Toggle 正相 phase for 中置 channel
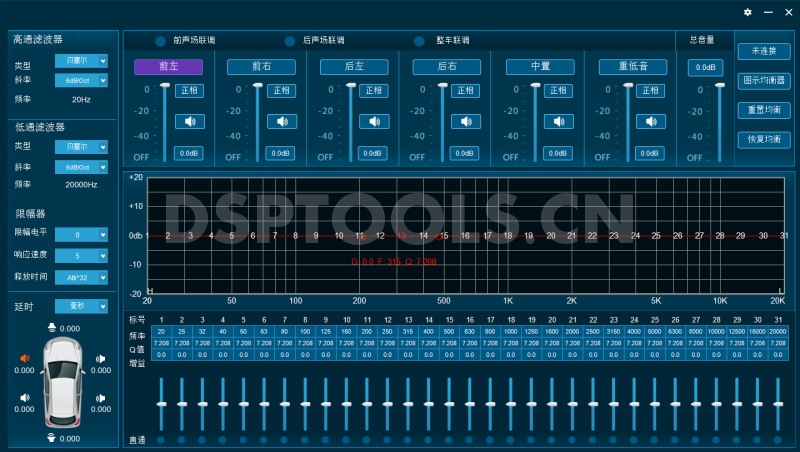This screenshot has width=800, height=452. (x=559, y=91)
